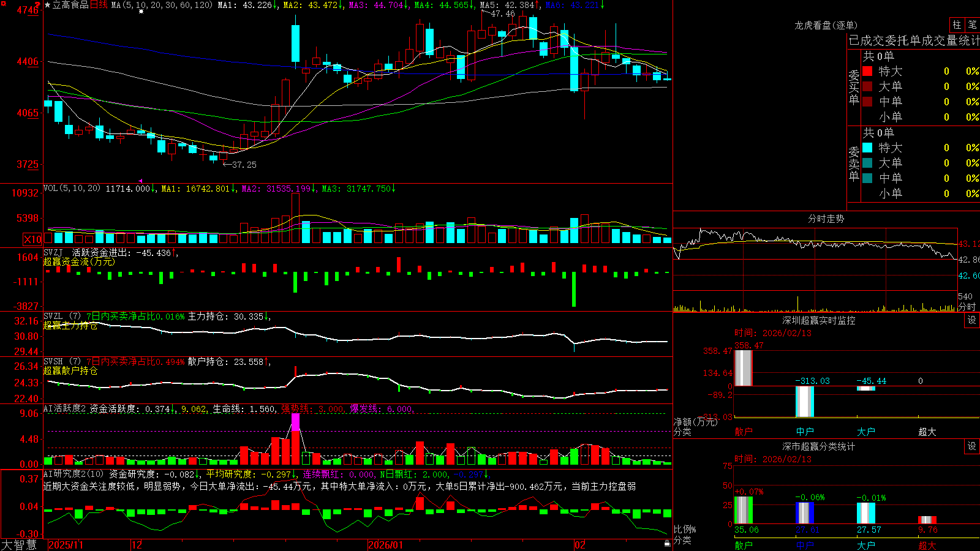980x551 pixels.
Task: Click the star icon before 立高食品
Action: tap(48, 5)
